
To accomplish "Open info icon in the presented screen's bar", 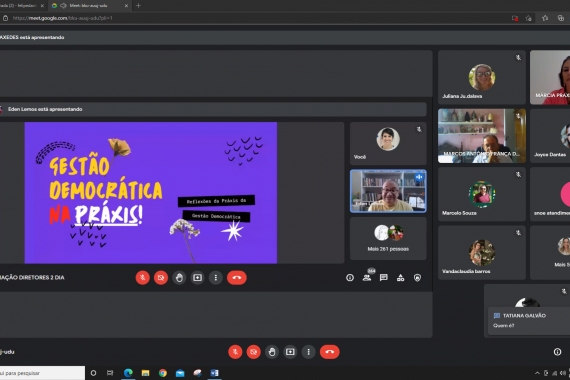I will 350,278.
